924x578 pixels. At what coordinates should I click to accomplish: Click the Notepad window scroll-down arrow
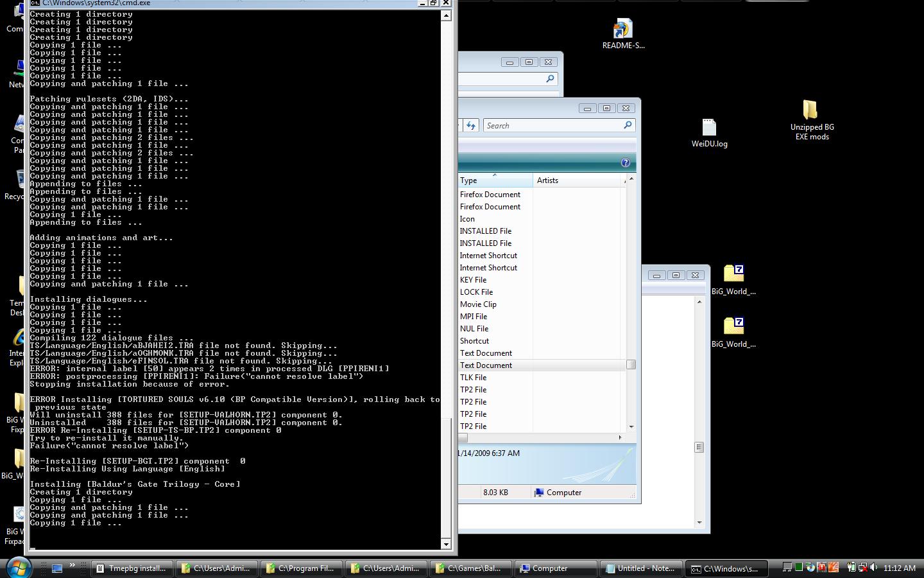coord(699,523)
